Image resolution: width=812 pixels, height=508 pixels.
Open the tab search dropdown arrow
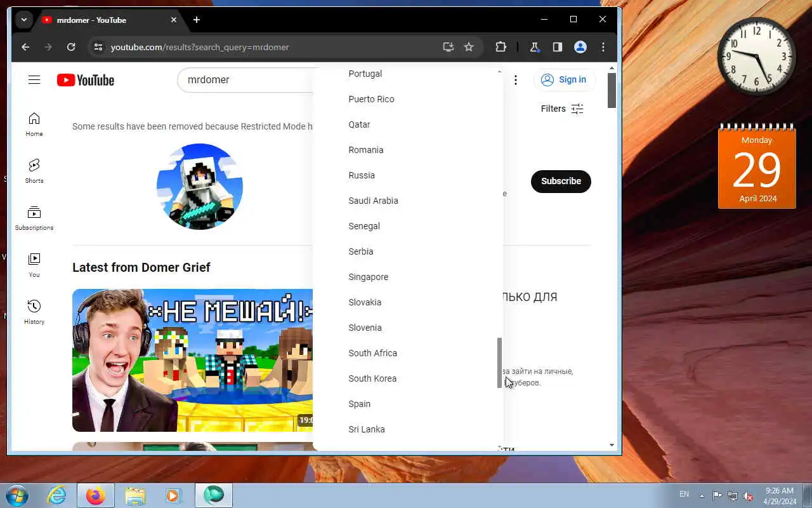[x=24, y=20]
